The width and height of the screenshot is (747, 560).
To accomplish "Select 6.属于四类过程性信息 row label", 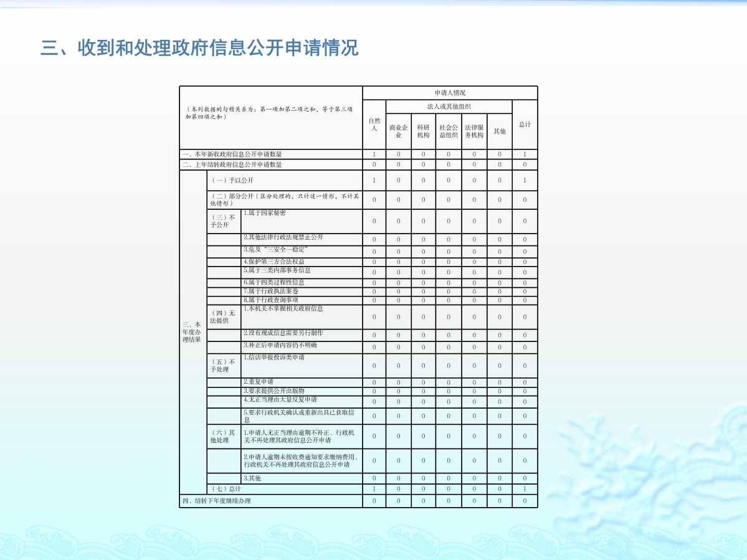I will (x=302, y=283).
